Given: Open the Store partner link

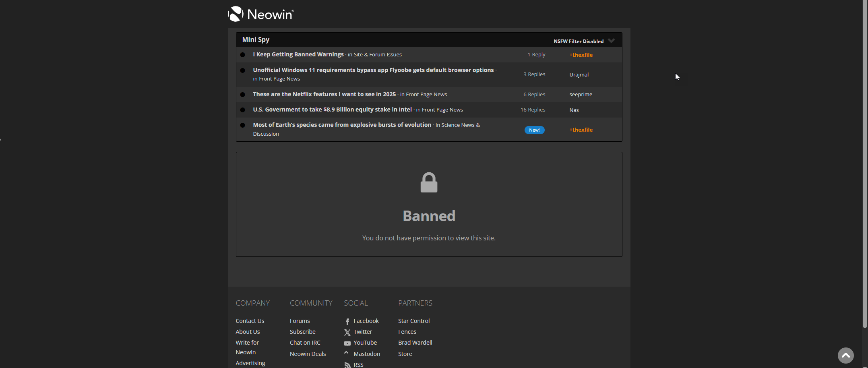Looking at the screenshot, I should coord(405,354).
